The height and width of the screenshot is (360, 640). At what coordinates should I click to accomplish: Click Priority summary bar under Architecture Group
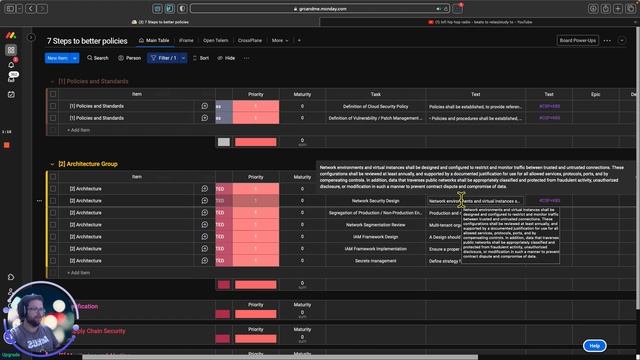(x=256, y=284)
